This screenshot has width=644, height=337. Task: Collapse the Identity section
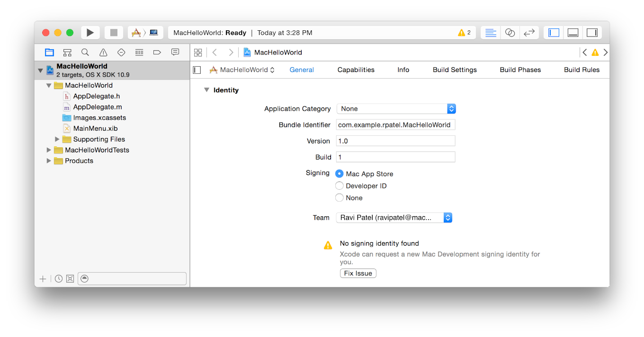tap(206, 90)
